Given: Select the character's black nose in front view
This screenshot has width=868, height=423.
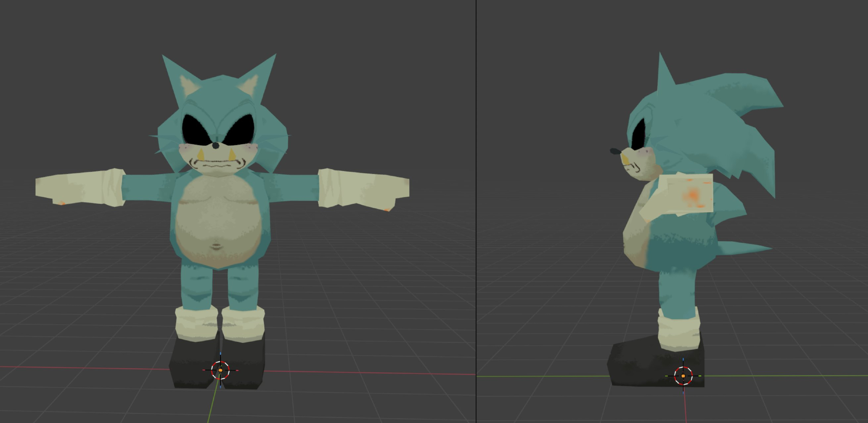Looking at the screenshot, I should (216, 146).
